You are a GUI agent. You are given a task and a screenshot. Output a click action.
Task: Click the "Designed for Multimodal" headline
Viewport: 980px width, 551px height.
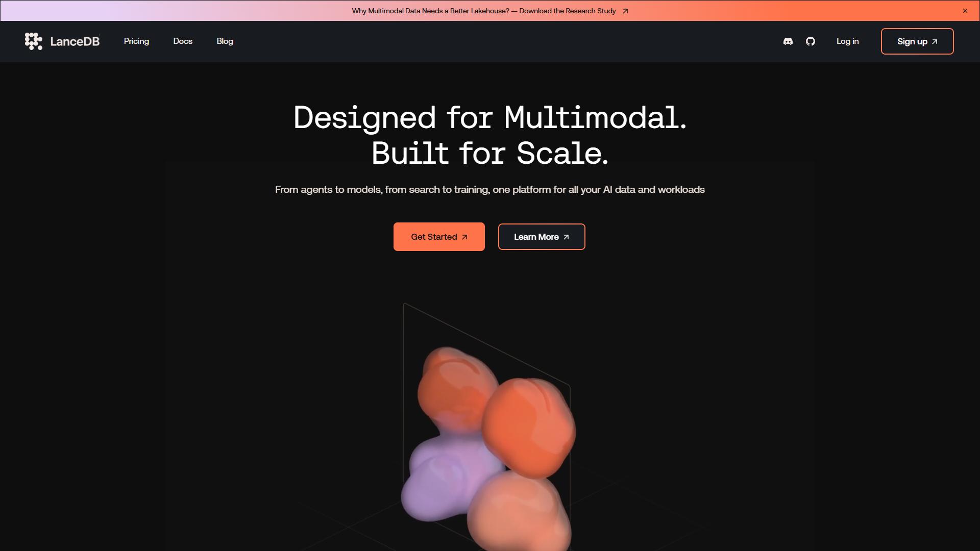(x=490, y=117)
